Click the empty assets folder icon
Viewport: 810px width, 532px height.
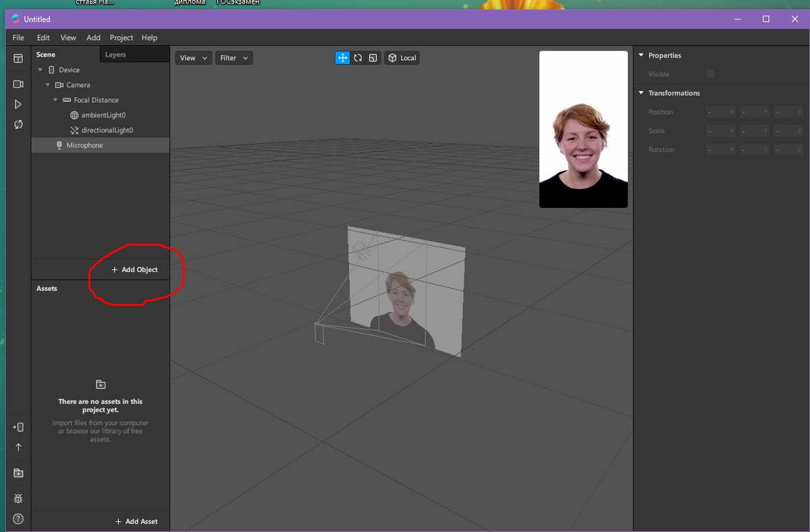click(x=101, y=385)
